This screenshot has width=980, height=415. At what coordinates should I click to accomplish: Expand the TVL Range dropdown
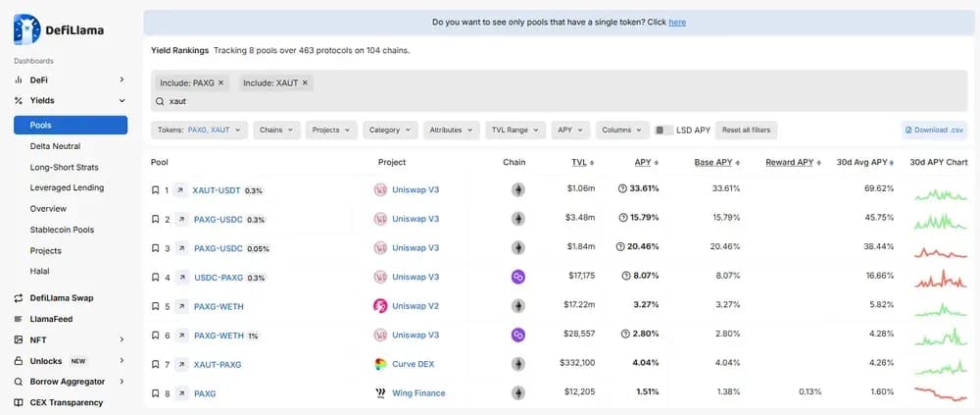[514, 130]
